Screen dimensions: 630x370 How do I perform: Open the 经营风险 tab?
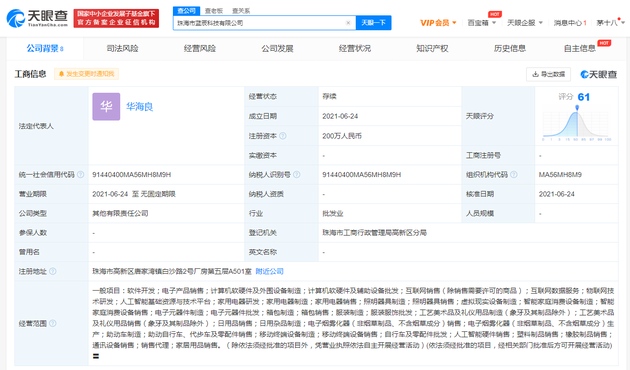pyautogui.click(x=200, y=49)
